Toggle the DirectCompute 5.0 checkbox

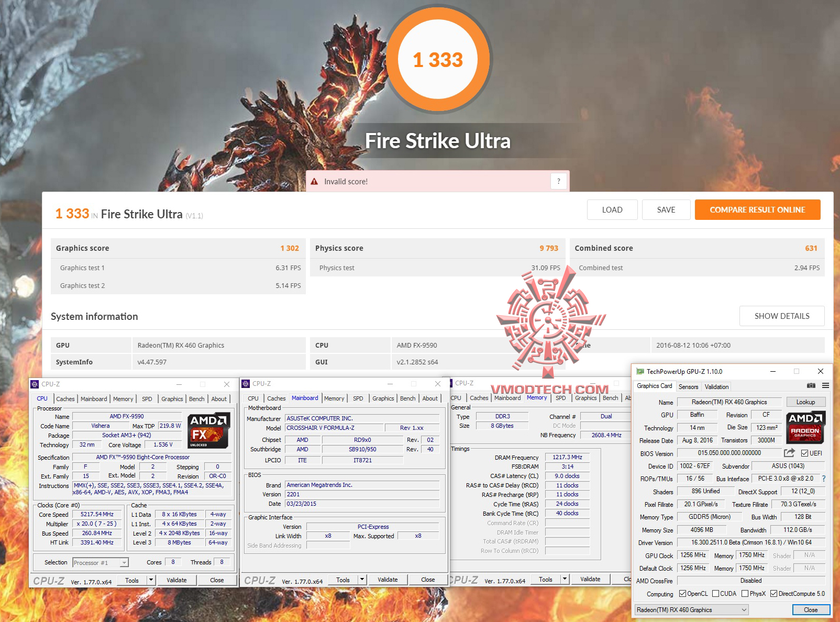click(773, 594)
